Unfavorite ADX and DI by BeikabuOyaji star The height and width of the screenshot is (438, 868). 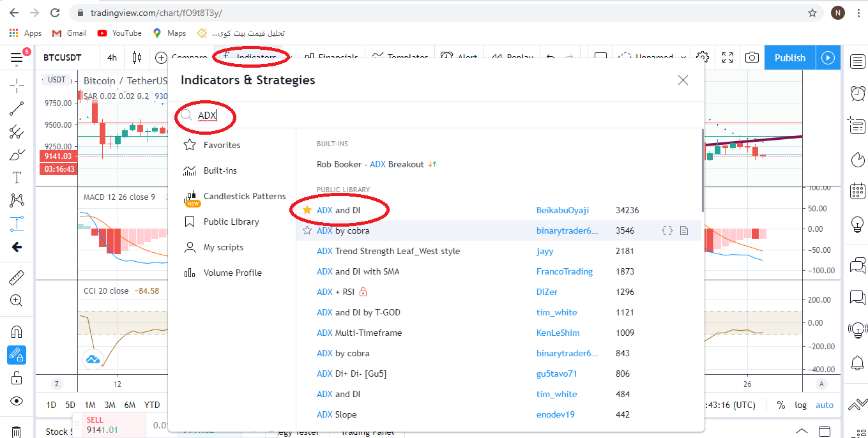[307, 210]
